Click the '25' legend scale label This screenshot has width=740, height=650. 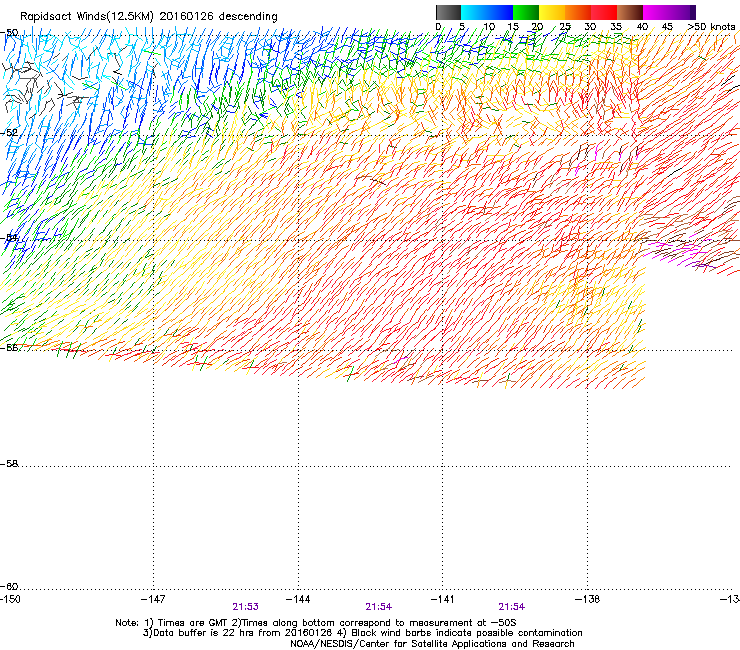[x=564, y=27]
